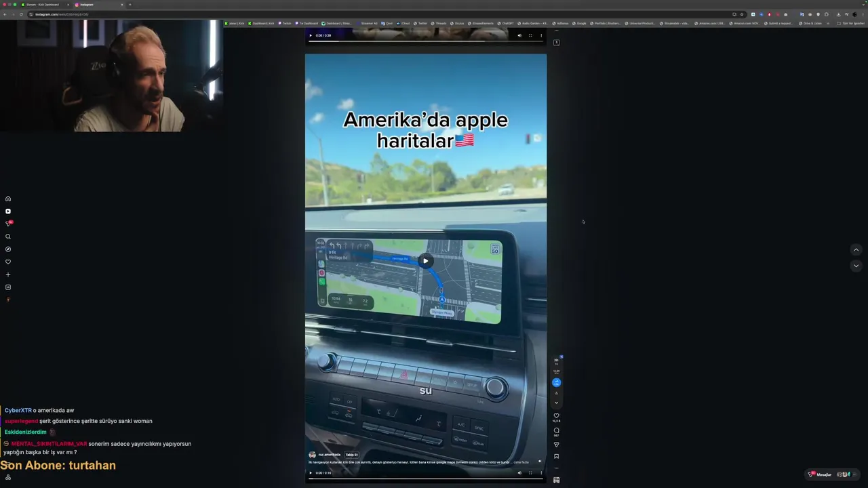868x488 pixels.
Task: Open Explore compass icon in sidebar
Action: click(8, 249)
